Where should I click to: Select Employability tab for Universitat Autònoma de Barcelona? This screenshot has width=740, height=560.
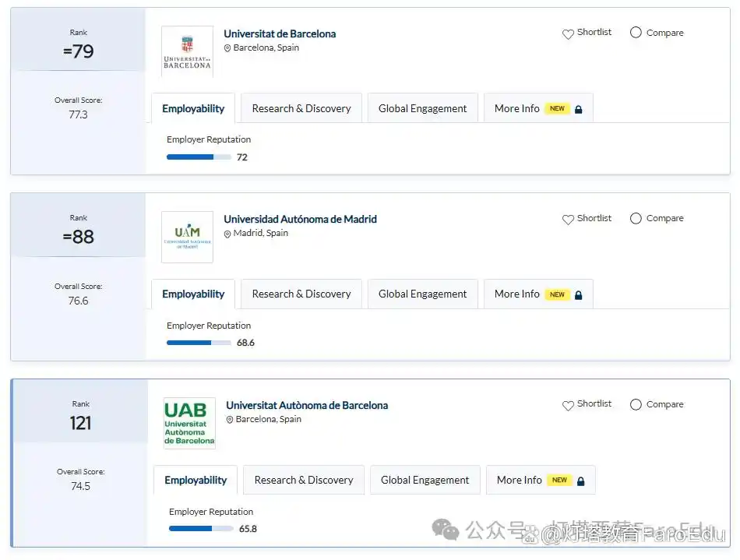click(196, 481)
